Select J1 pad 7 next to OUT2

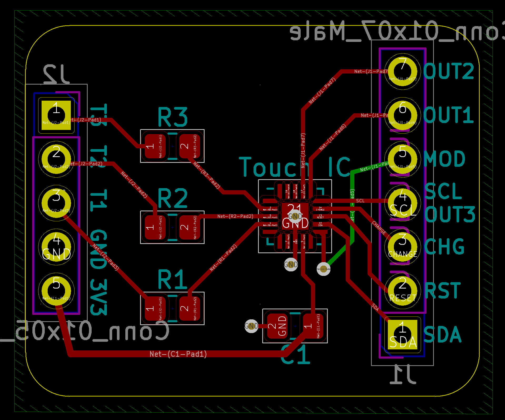point(402,71)
